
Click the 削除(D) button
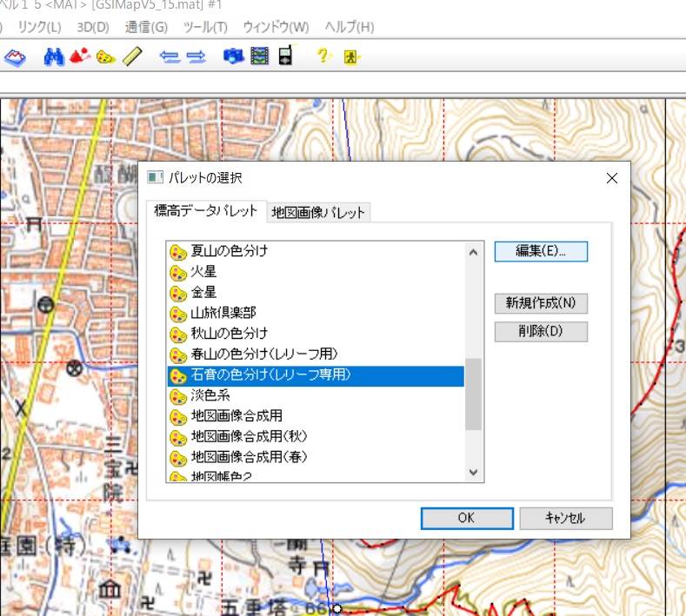coord(541,331)
